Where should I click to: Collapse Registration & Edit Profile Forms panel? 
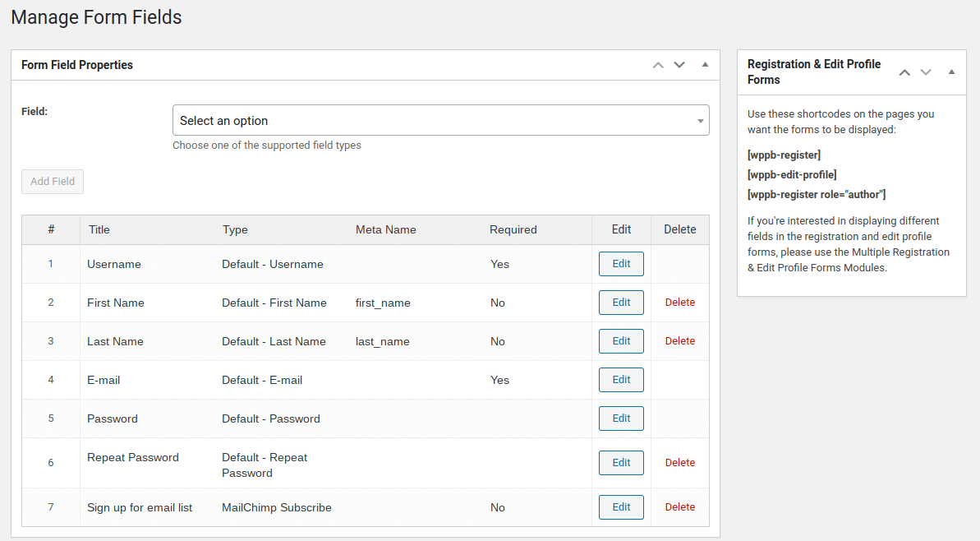coord(951,72)
